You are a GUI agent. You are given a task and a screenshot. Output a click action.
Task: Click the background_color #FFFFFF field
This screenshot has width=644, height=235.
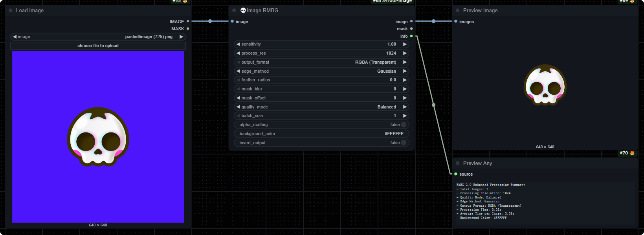(321, 134)
